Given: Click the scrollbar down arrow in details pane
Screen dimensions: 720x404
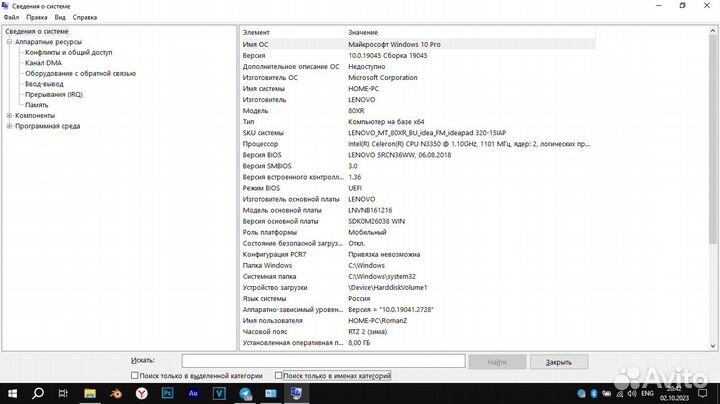Looking at the screenshot, I should tap(713, 346).
